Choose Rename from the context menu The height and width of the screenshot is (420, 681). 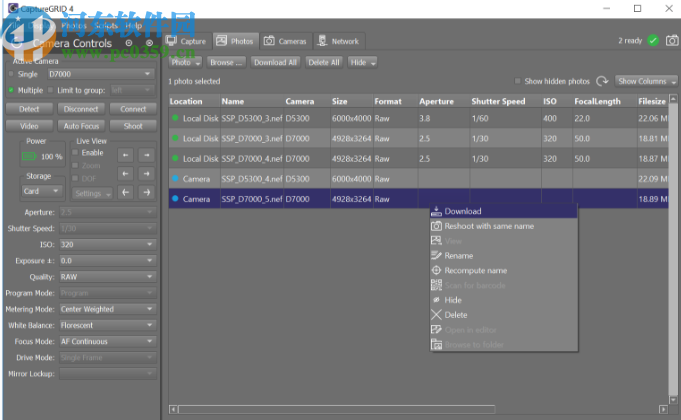coord(460,255)
